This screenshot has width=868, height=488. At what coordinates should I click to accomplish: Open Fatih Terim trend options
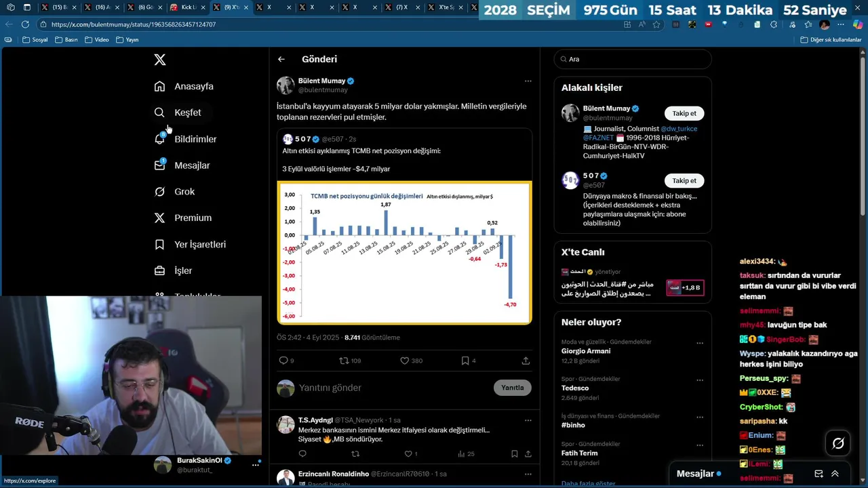700,445
